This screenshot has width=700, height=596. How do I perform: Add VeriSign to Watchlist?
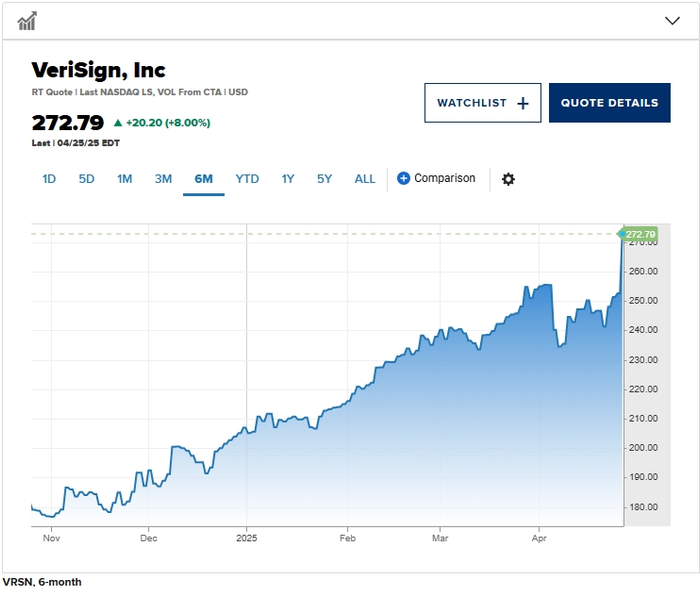pos(482,103)
